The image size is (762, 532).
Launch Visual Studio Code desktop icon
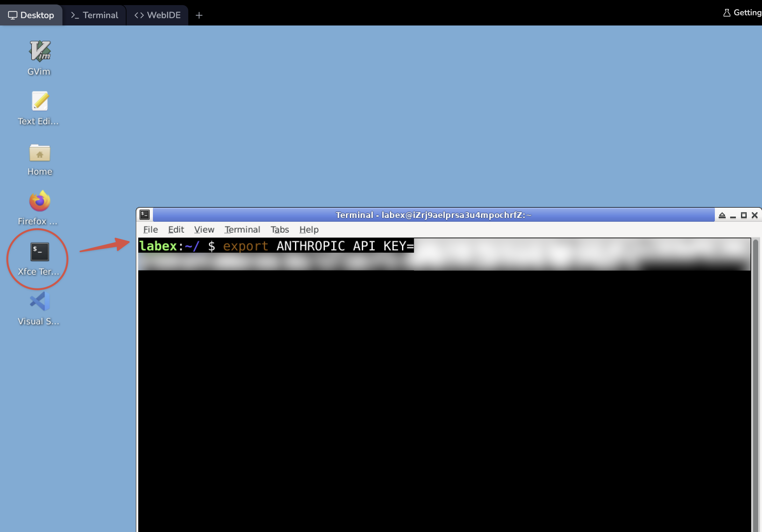pyautogui.click(x=40, y=302)
